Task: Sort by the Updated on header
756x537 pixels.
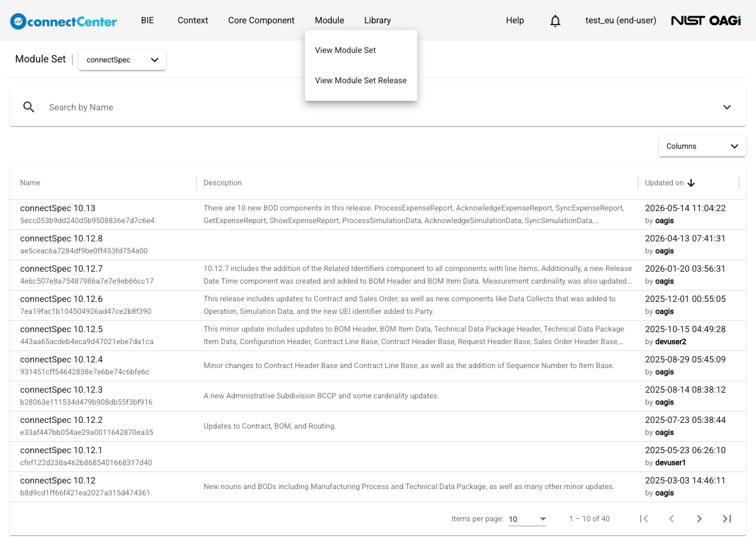Action: (664, 183)
